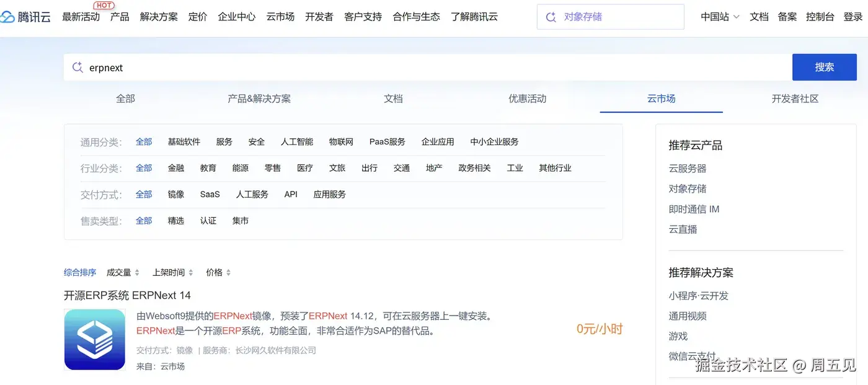
Task: Filter 交付方式 by API
Action: tap(291, 195)
